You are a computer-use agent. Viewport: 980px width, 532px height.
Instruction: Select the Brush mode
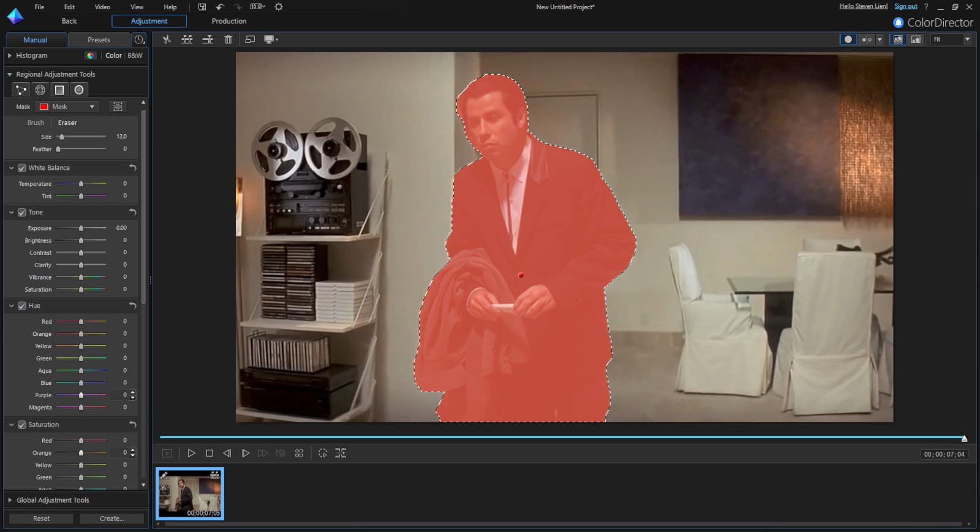(x=36, y=123)
